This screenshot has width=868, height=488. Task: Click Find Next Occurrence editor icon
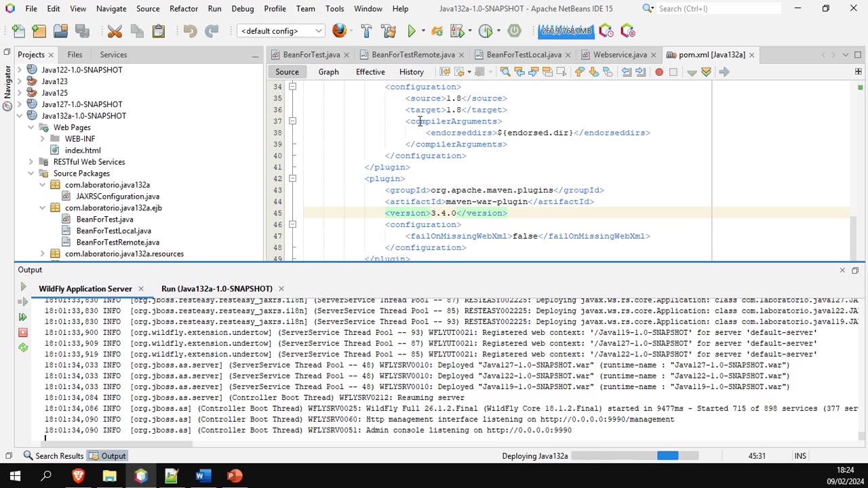pyautogui.click(x=533, y=72)
